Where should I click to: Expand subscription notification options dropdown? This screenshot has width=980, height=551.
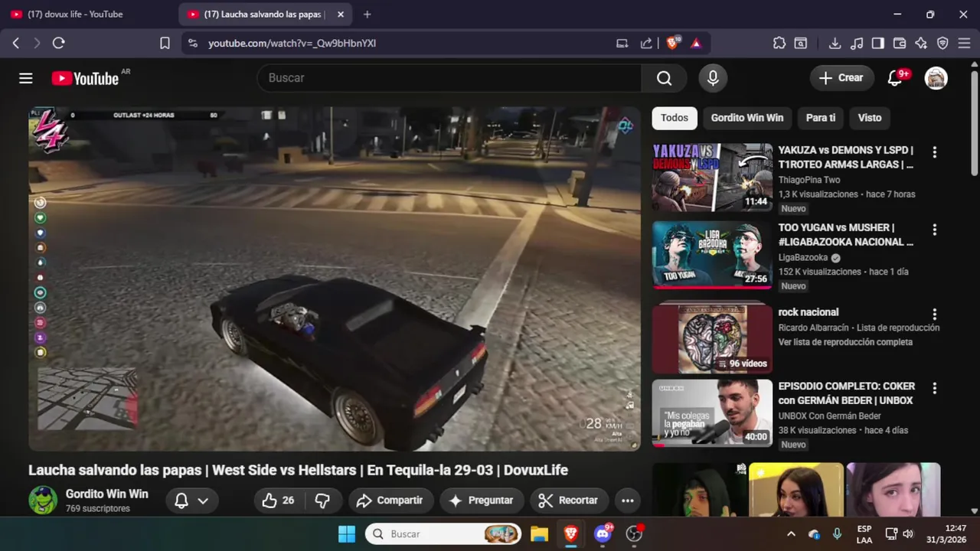tap(191, 500)
